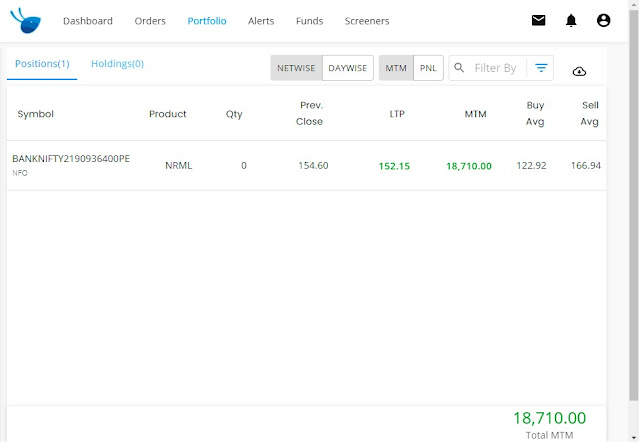
Task: Open the Orders menu
Action: pyautogui.click(x=150, y=21)
